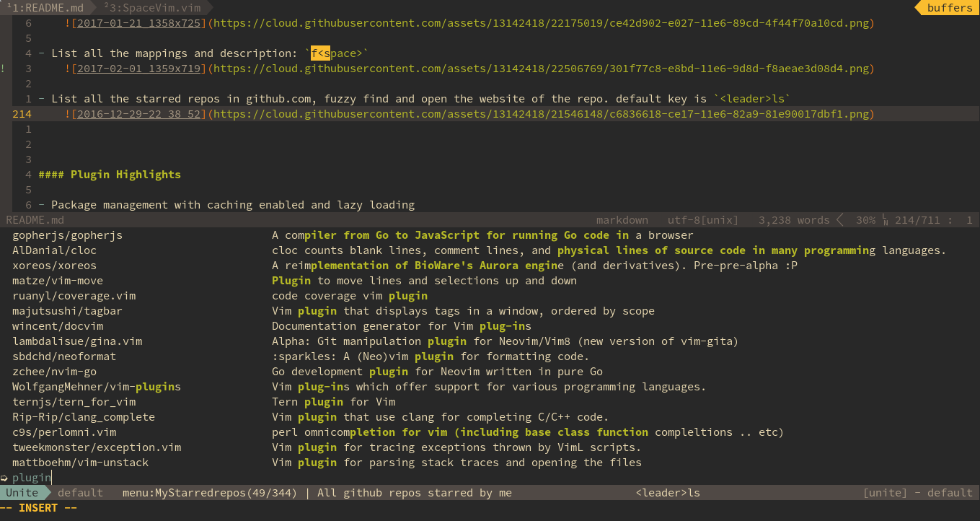Switch to the SpaceVim.vim buffer tab
The width and height of the screenshot is (980, 521).
point(151,8)
